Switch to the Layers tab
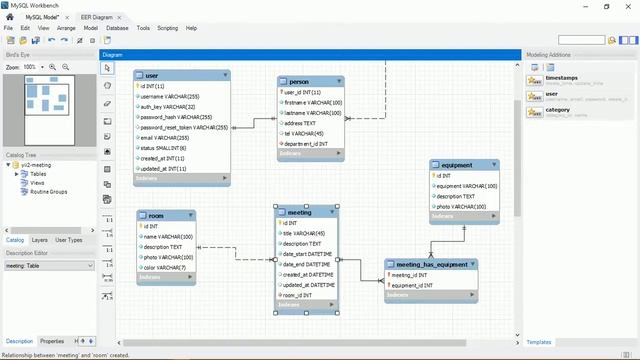640x360 pixels. 40,240
